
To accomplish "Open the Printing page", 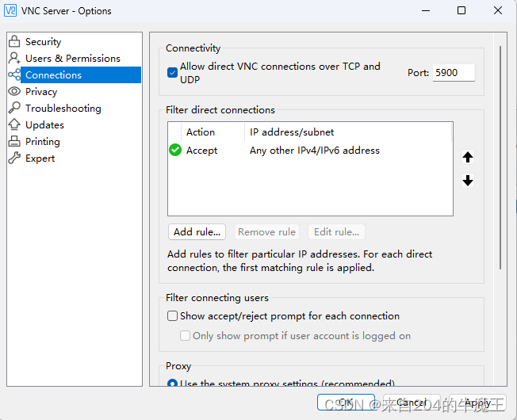I will (x=43, y=142).
